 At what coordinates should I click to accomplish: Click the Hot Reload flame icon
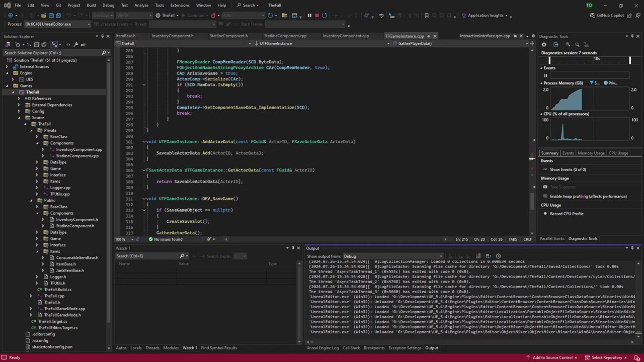213,16
